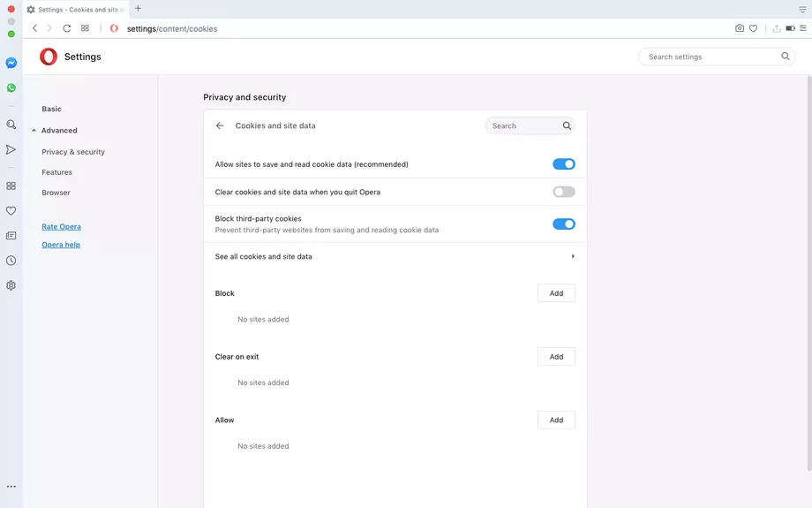Disable allow sites to save cookie data

point(563,164)
